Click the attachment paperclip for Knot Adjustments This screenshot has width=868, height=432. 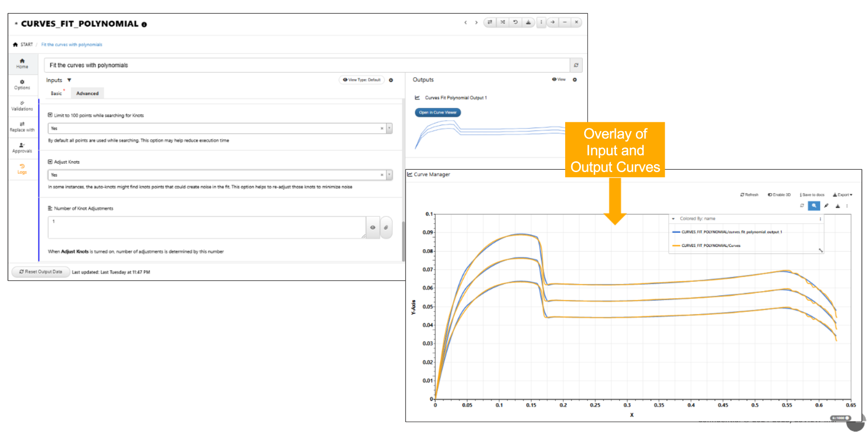pyautogui.click(x=386, y=227)
